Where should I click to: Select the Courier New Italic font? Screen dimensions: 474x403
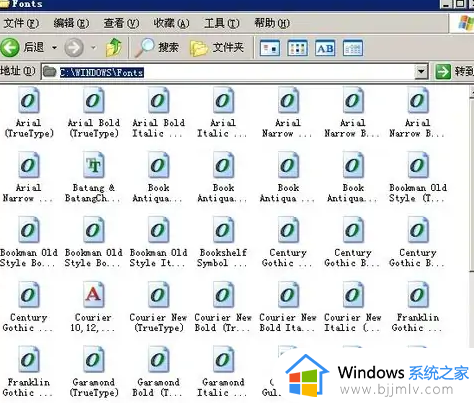pyautogui.click(x=353, y=307)
